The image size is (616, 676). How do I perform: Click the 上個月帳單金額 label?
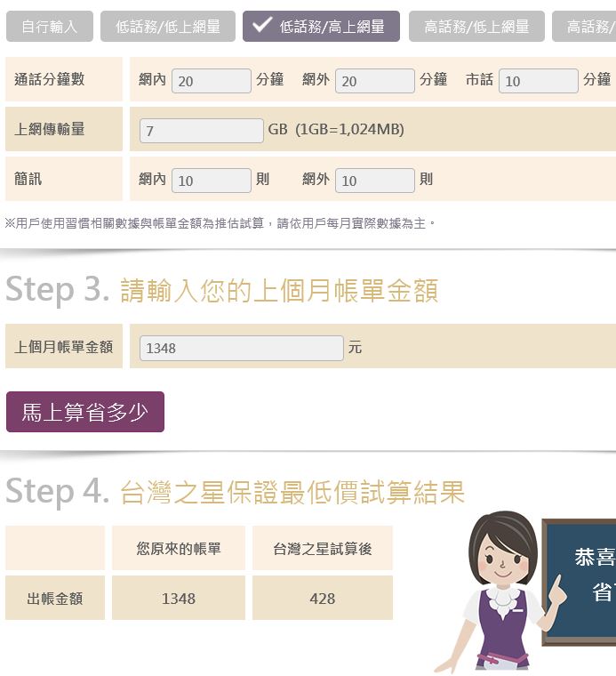pos(64,346)
